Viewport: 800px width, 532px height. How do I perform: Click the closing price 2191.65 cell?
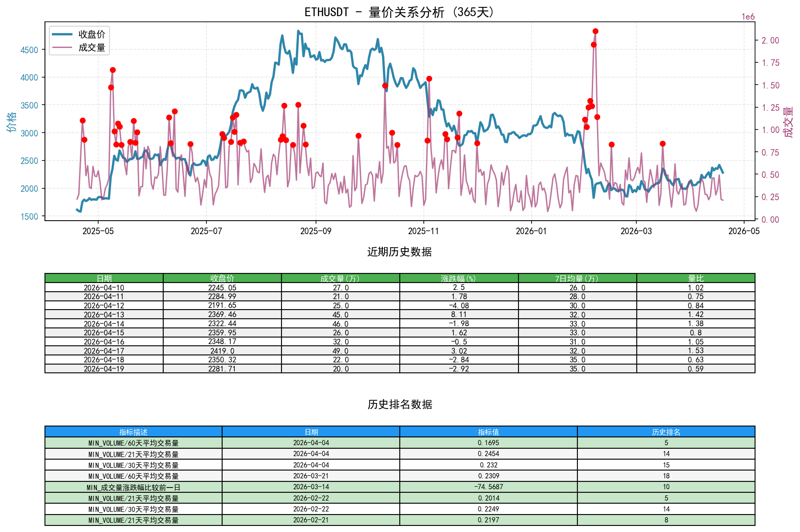pos(222,305)
